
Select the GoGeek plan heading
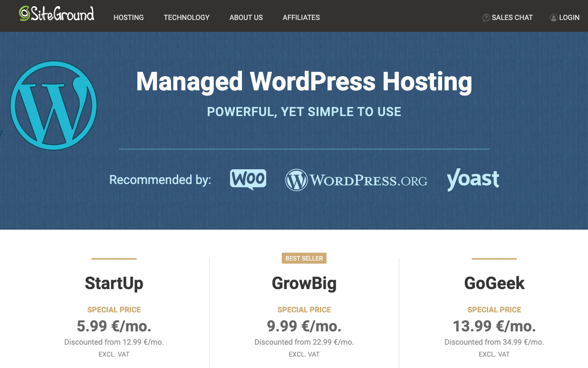point(494,283)
